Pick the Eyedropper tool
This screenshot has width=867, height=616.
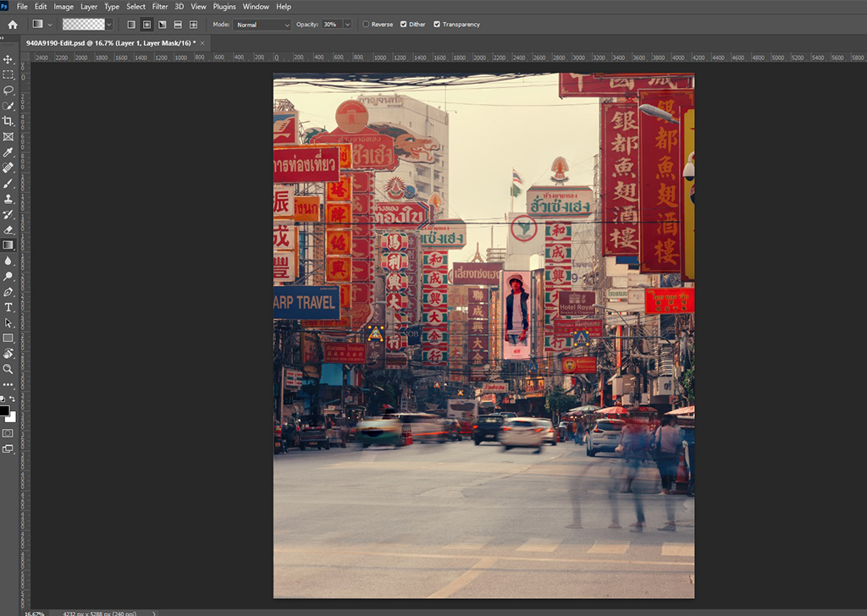coord(8,152)
